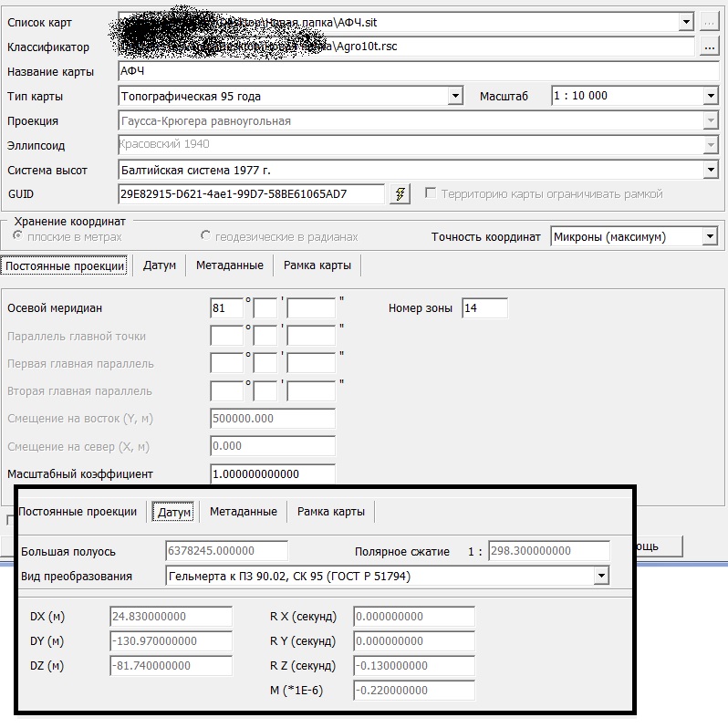The width and height of the screenshot is (728, 728).
Task: Click the Первая главная параллель degrees field
Action: pyautogui.click(x=226, y=363)
